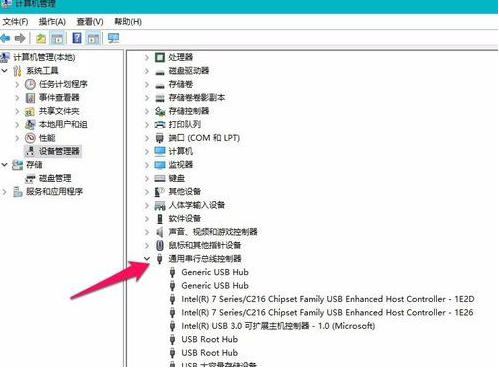Viewport: 499px width, 368px height.
Task: Select Intel(R) USB 3.0 可扩展主机控制器 device
Action: point(278,326)
